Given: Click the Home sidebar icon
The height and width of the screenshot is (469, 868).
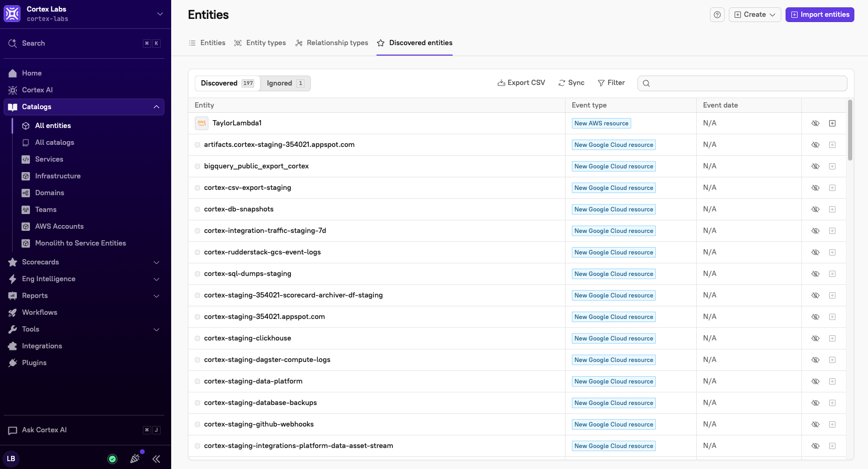Looking at the screenshot, I should coord(13,73).
